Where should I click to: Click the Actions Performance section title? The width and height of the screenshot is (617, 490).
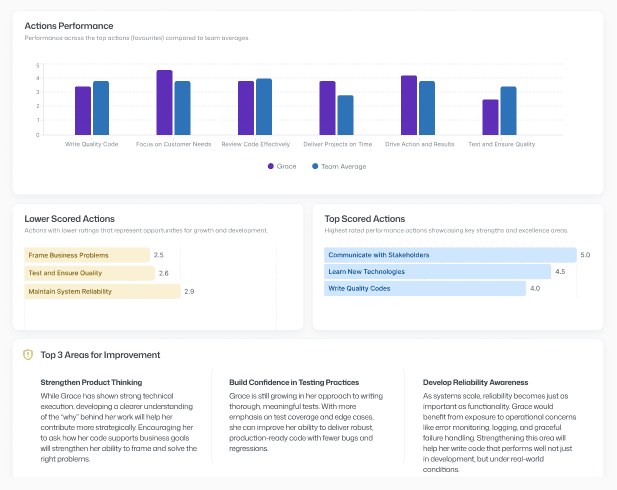(x=68, y=25)
